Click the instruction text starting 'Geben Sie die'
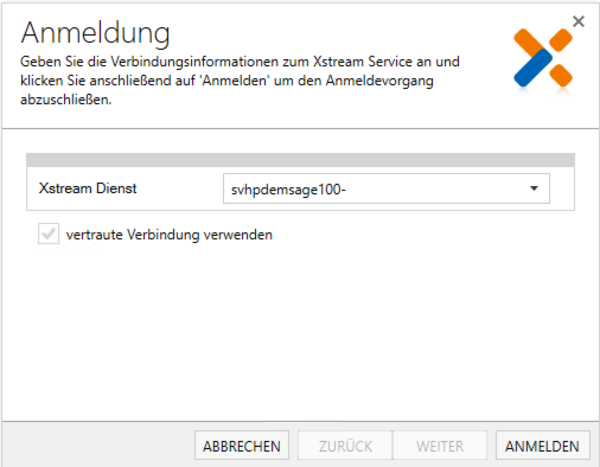Viewport: 600px width, 467px height. point(240,80)
